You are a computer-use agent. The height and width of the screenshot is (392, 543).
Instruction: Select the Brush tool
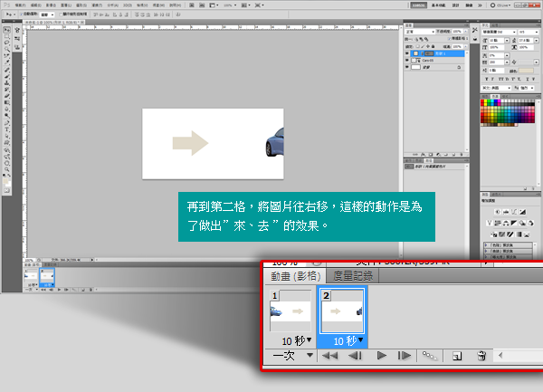(x=7, y=77)
